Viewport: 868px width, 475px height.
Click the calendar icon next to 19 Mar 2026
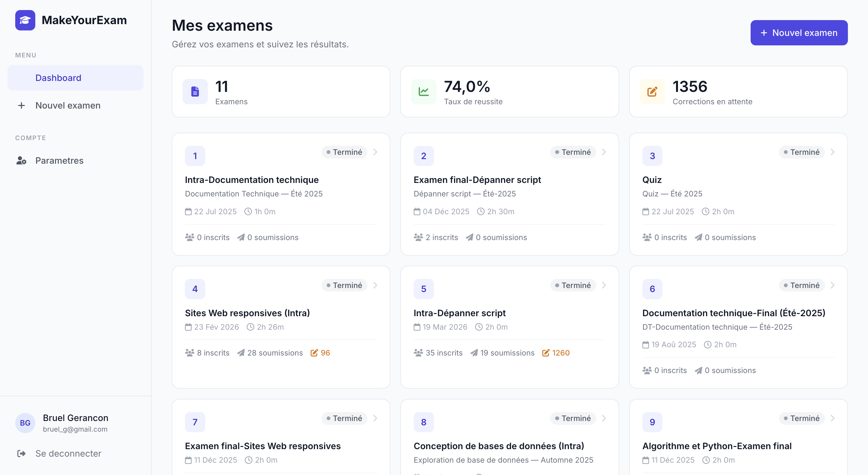[417, 327]
